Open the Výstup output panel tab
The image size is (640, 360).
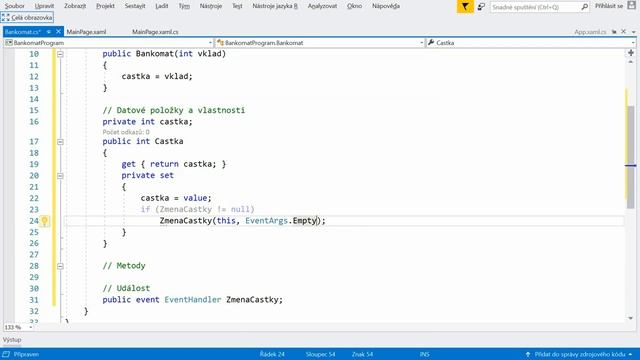12,340
